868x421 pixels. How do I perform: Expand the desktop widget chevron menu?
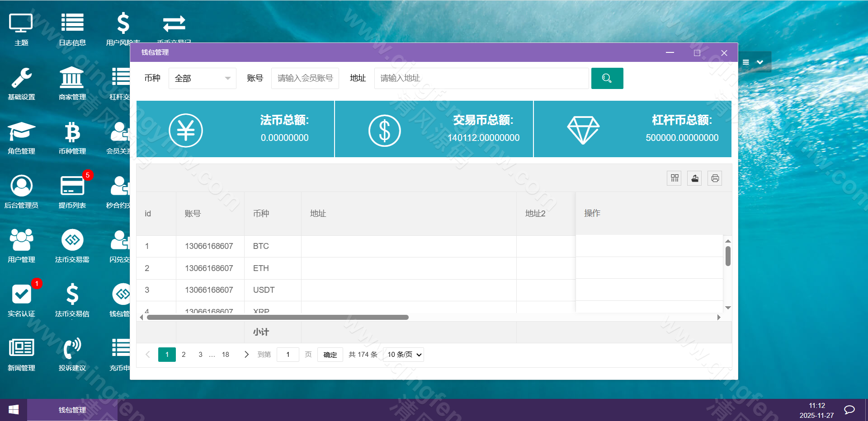760,62
